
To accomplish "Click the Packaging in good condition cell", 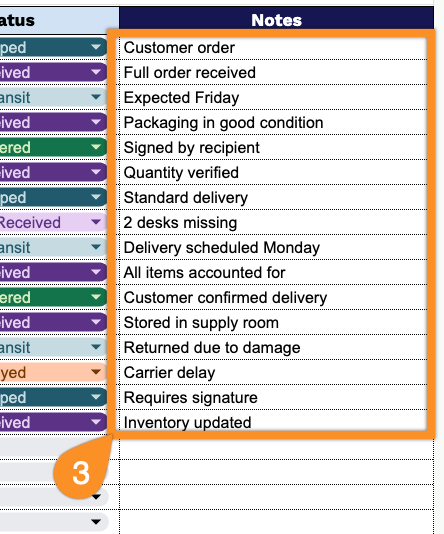I will pyautogui.click(x=273, y=123).
